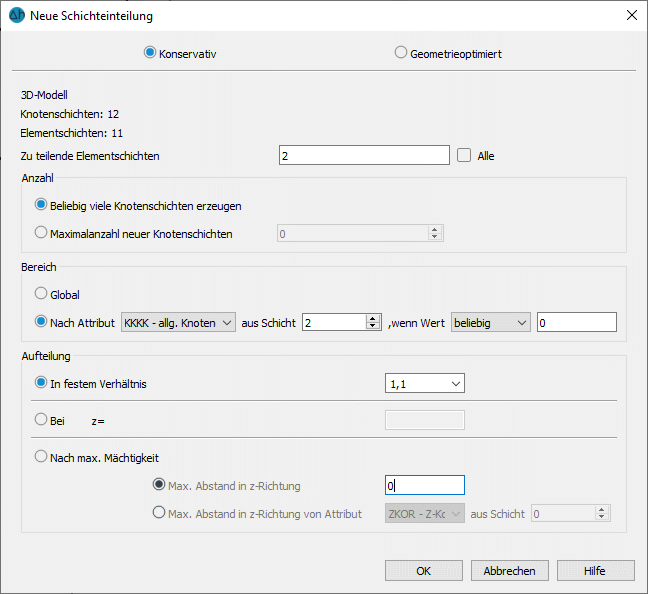Decrease the aus Schicht spinner value

tap(373, 326)
